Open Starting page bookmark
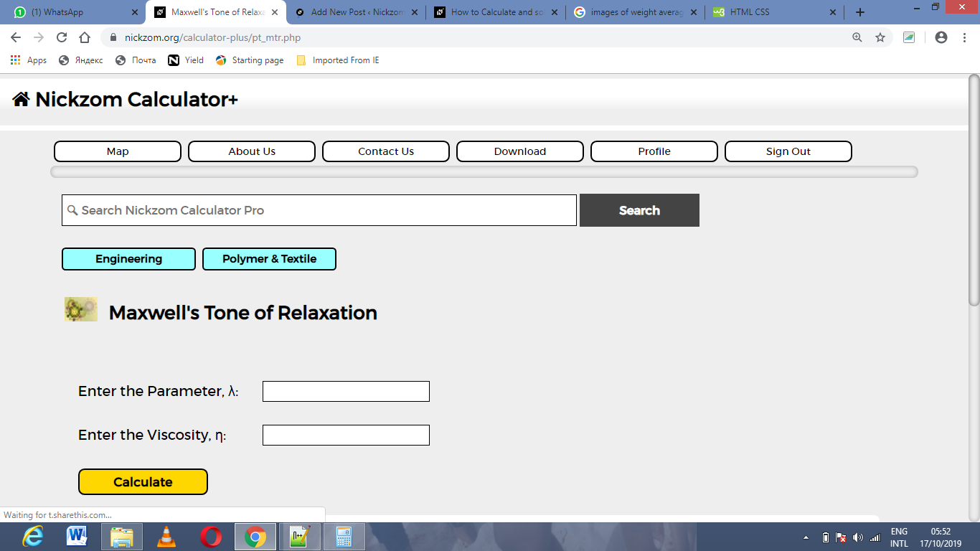Viewport: 980px width, 551px height. tap(250, 60)
